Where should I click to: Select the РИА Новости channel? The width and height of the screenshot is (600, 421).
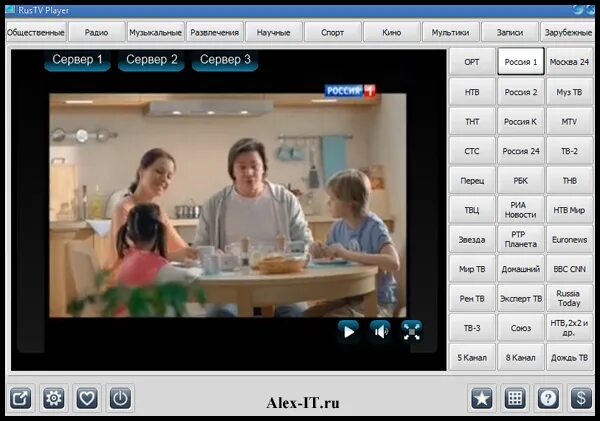coord(521,210)
